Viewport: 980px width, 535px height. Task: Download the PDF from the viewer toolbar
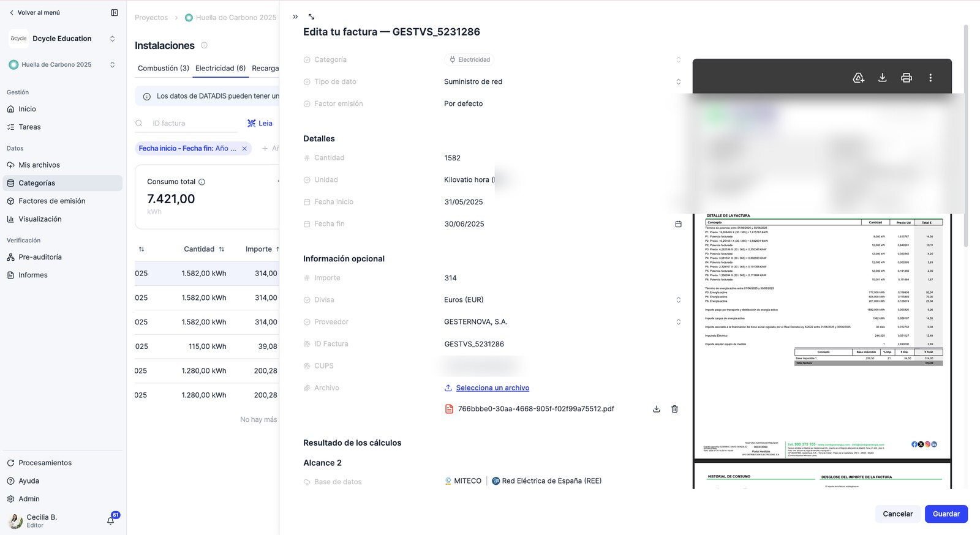[882, 78]
